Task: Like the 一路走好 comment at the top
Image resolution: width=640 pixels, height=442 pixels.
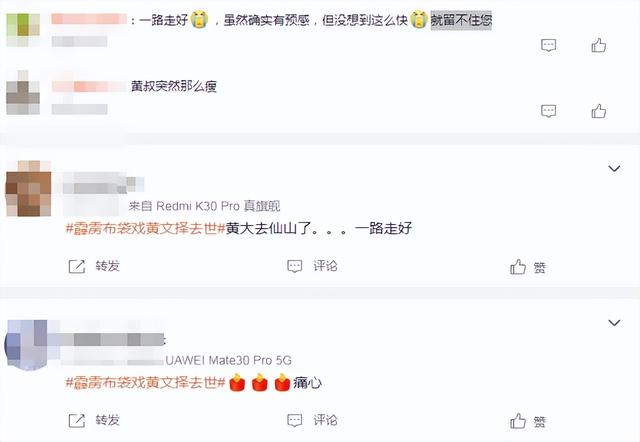Action: click(598, 45)
